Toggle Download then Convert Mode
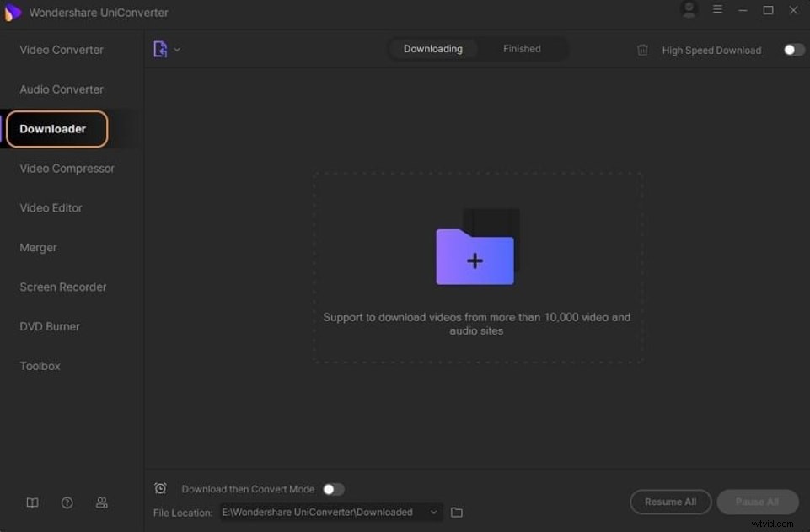Viewport: 810px width, 532px height. click(332, 489)
